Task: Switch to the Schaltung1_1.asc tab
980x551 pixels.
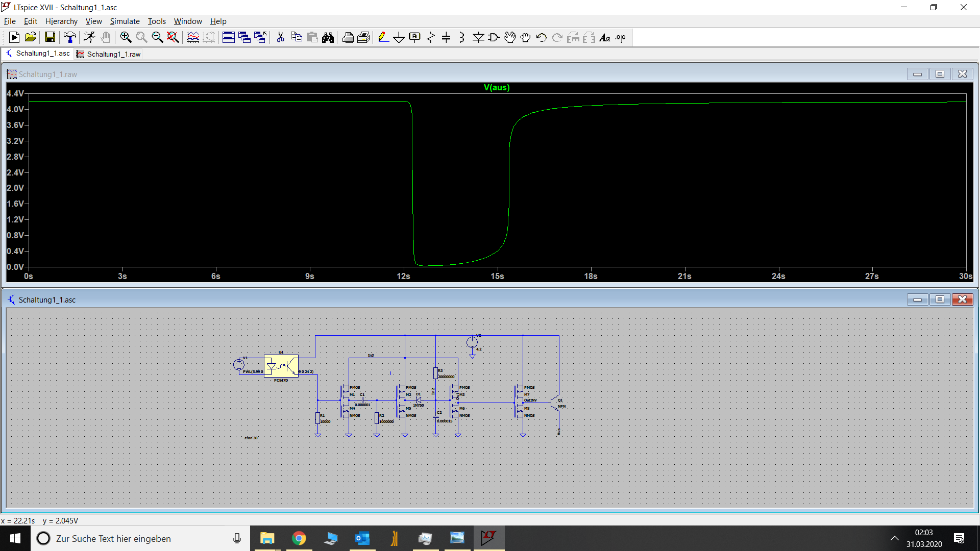Action: (38, 54)
